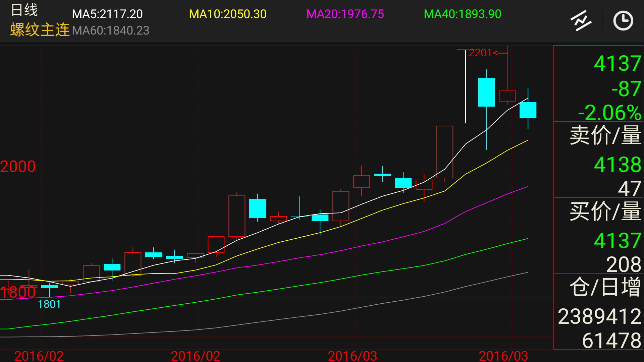
Task: Tap the bid volume 208 value
Action: coord(623,264)
